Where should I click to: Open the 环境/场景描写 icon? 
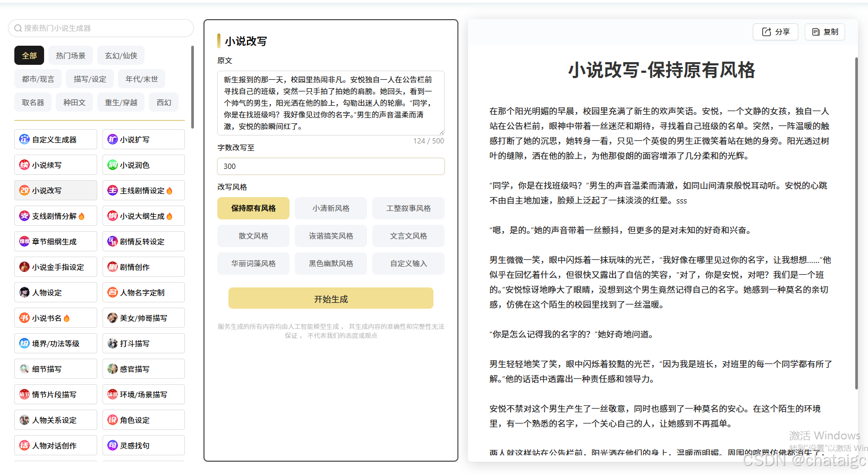click(x=113, y=394)
